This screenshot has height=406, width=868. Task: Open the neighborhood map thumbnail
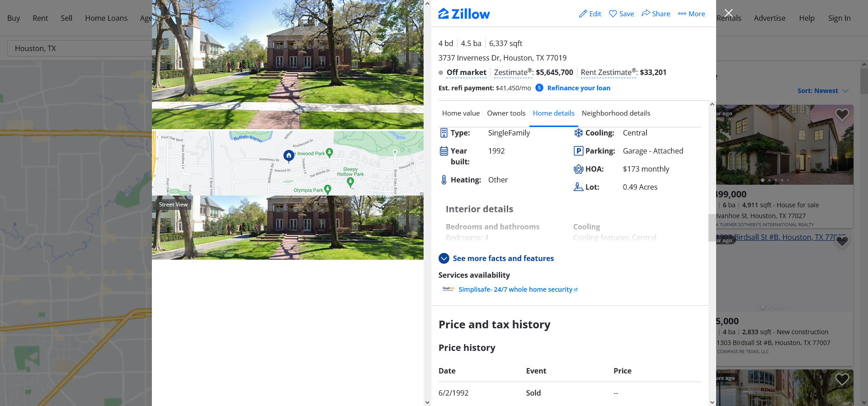(x=288, y=163)
